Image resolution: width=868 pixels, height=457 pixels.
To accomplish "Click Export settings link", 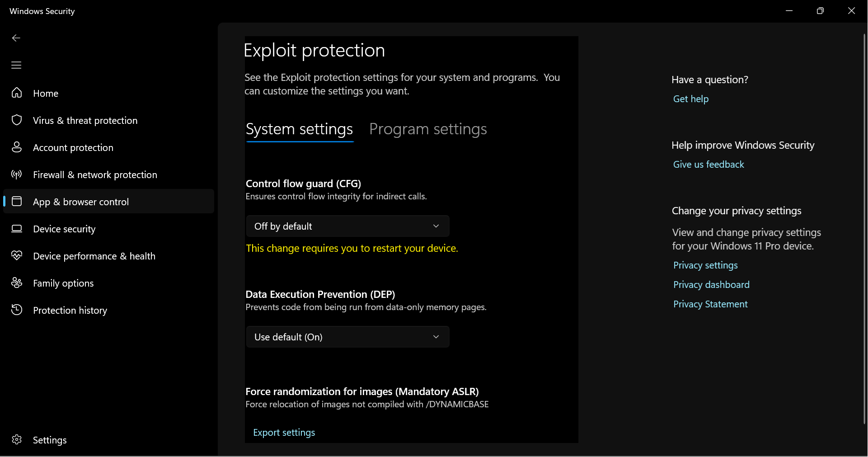I will pos(284,433).
